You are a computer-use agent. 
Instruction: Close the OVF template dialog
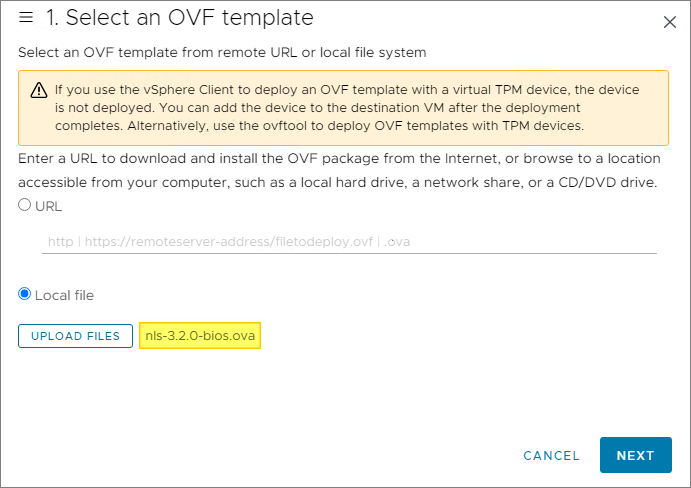click(670, 21)
